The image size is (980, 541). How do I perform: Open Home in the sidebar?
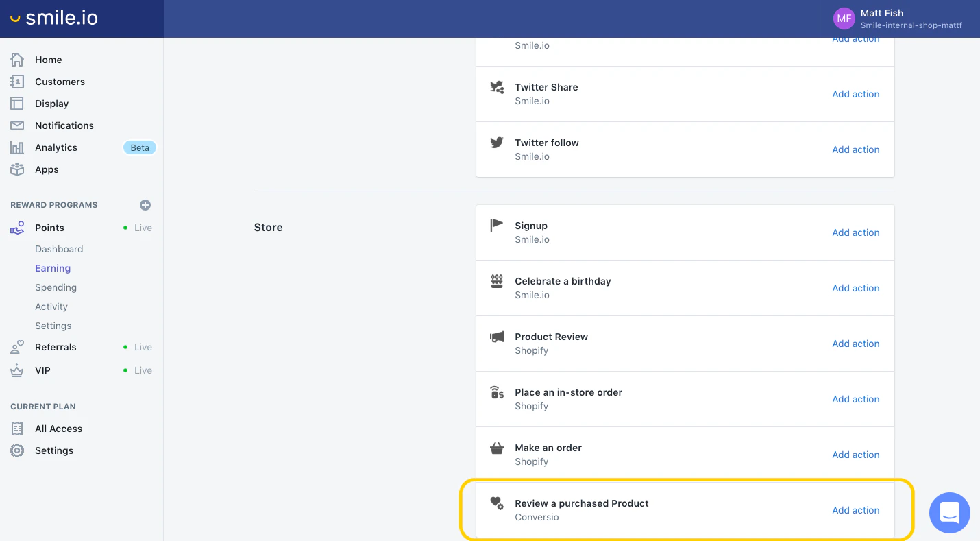pyautogui.click(x=49, y=60)
